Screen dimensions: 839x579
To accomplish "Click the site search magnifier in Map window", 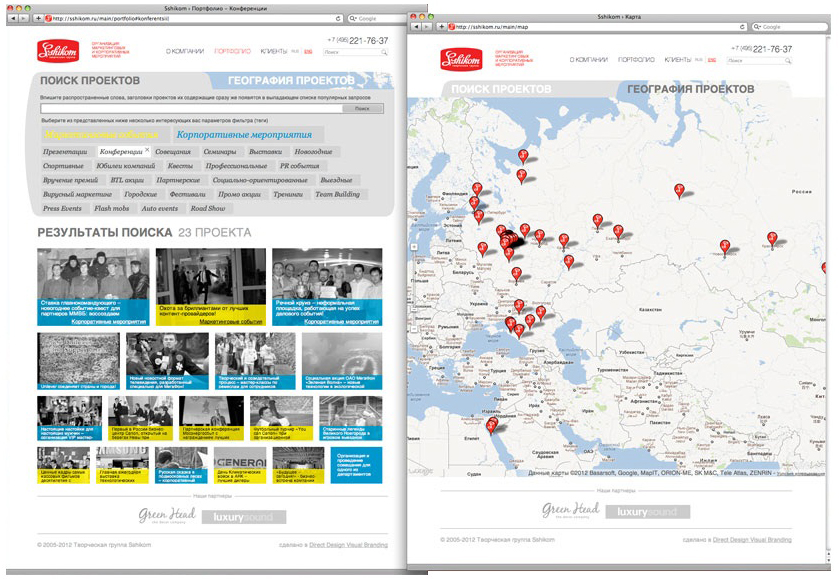I will tap(788, 61).
